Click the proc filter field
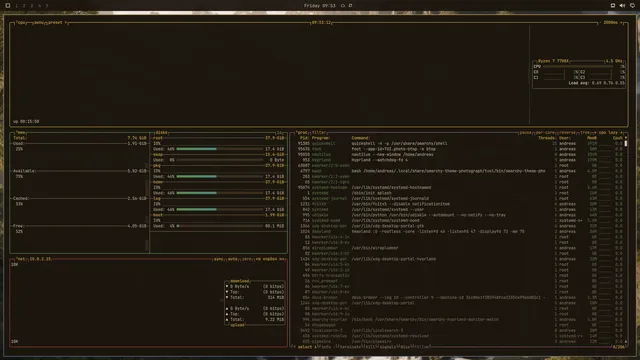 click(x=319, y=133)
